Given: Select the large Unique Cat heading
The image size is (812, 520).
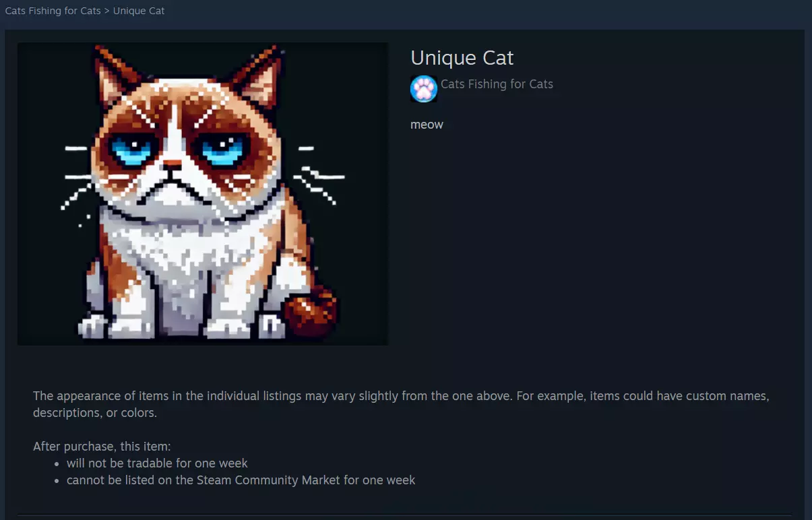Looking at the screenshot, I should (462, 58).
